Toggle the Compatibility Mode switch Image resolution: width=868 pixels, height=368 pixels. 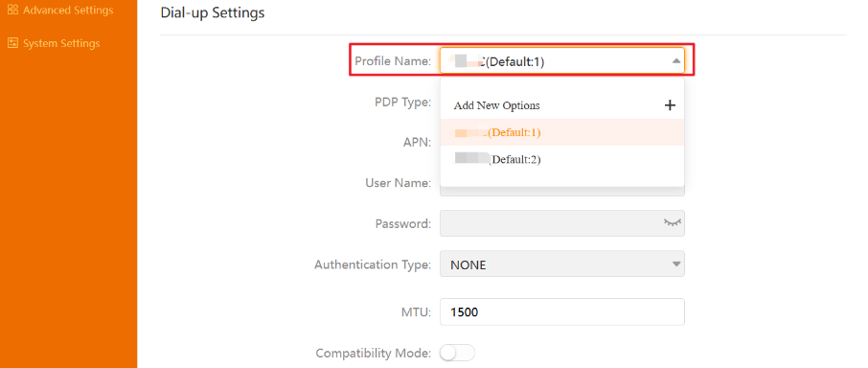pos(457,353)
